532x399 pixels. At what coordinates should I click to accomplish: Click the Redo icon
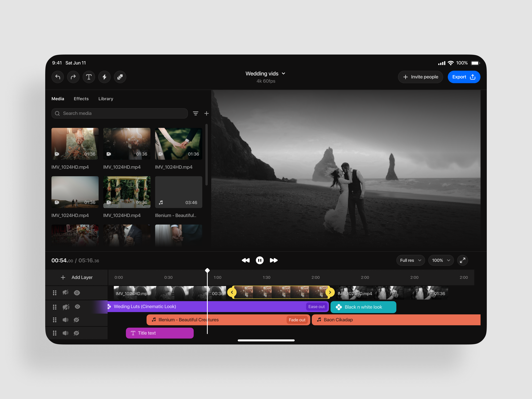pos(73,77)
